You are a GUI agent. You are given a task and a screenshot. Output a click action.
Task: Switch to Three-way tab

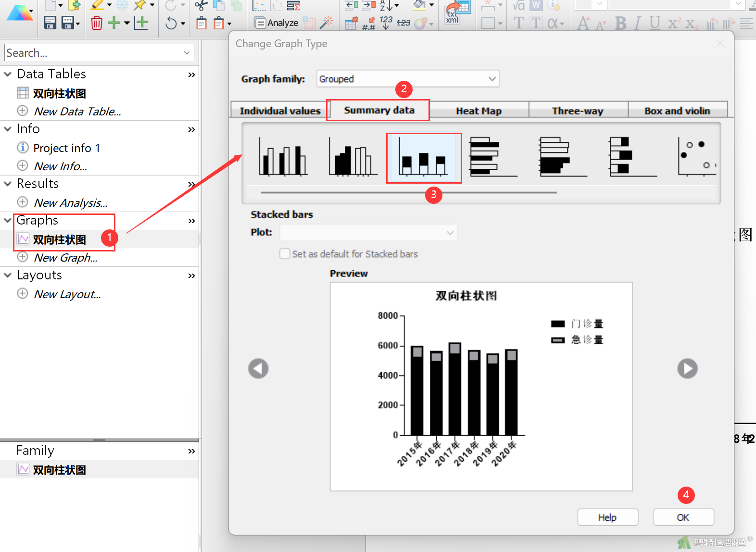click(578, 111)
